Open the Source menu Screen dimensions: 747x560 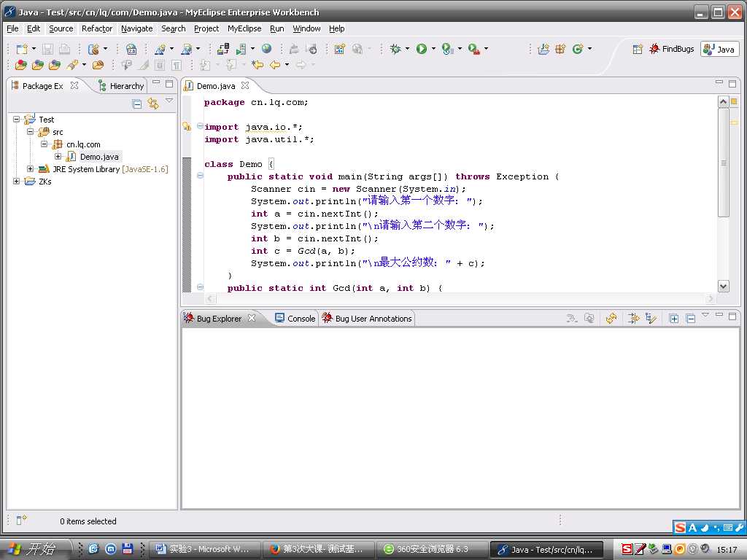pos(61,28)
